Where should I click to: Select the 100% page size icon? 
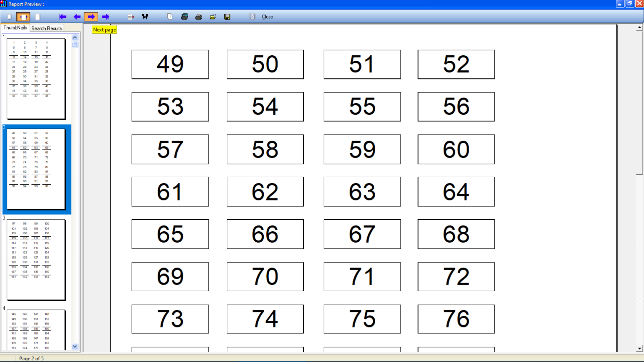tap(38, 17)
